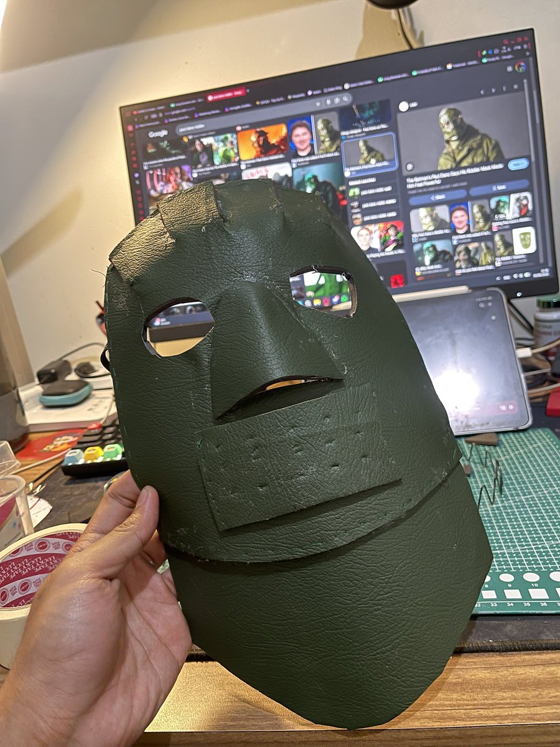560x747 pixels.
Task: Open the profile avatar in browser toolbar
Action: [x=520, y=67]
